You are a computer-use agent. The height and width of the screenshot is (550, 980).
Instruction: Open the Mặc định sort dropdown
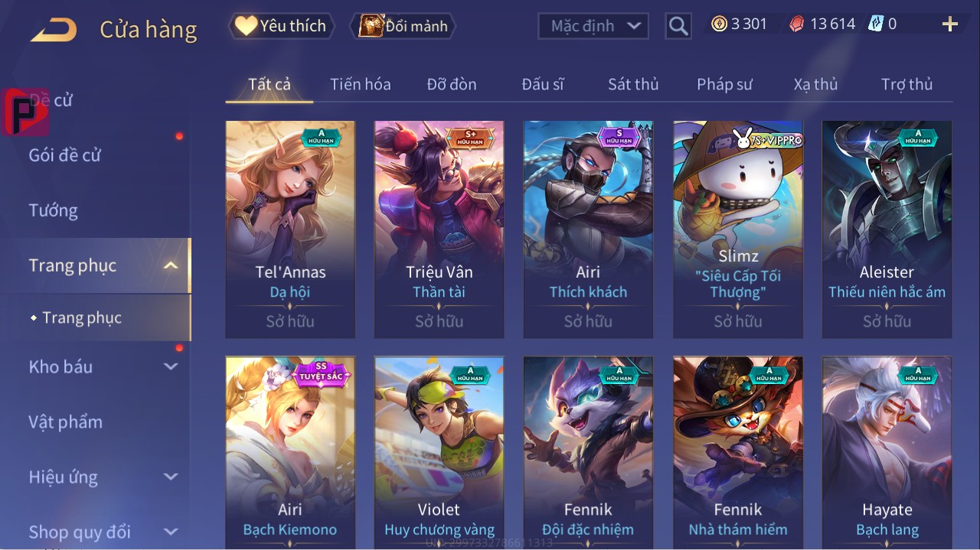pos(593,26)
